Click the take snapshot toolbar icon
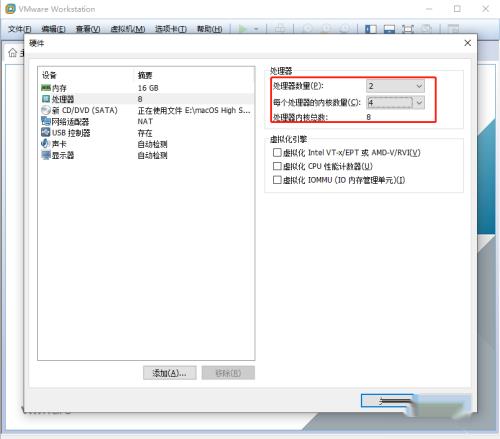 308,29
